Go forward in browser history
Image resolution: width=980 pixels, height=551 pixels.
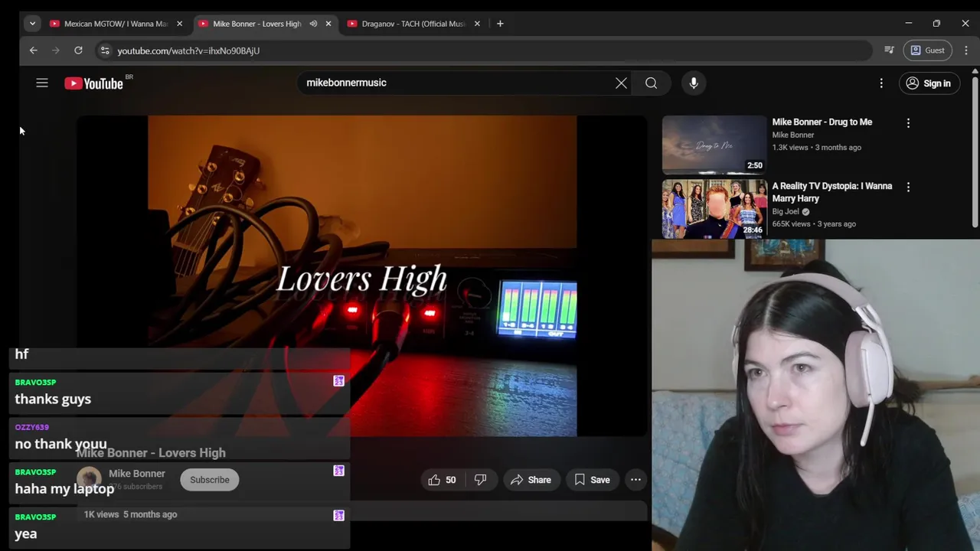[x=56, y=51]
